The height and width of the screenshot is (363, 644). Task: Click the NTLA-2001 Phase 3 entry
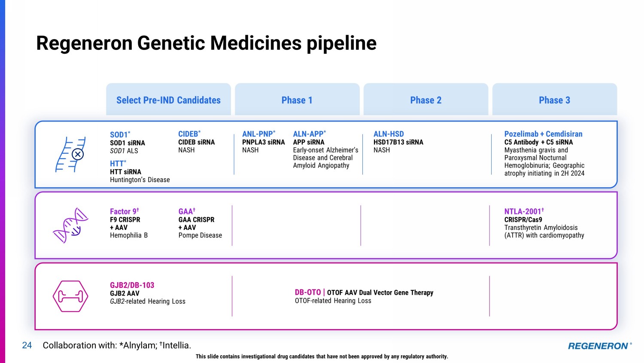(524, 211)
